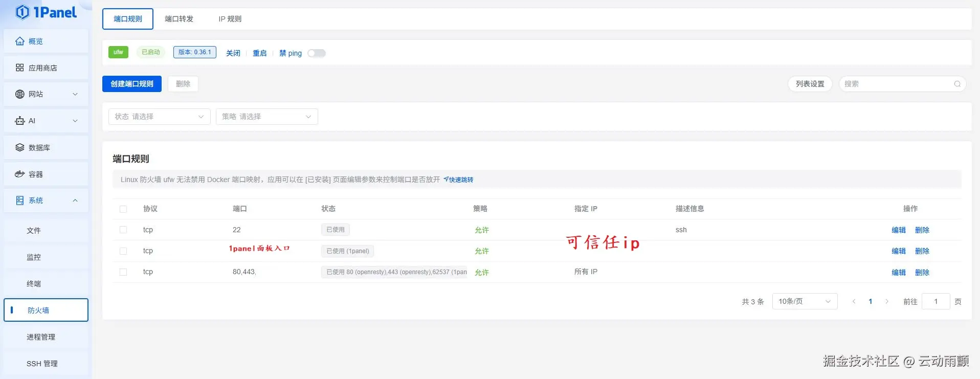The width and height of the screenshot is (980, 379).
Task: Edit the 80,443 port rule
Action: pos(899,273)
